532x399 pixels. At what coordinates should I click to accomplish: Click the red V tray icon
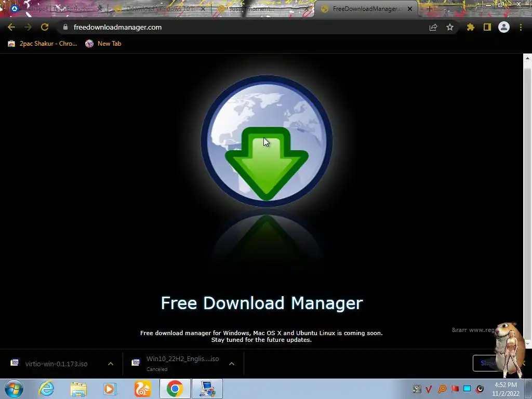click(429, 389)
